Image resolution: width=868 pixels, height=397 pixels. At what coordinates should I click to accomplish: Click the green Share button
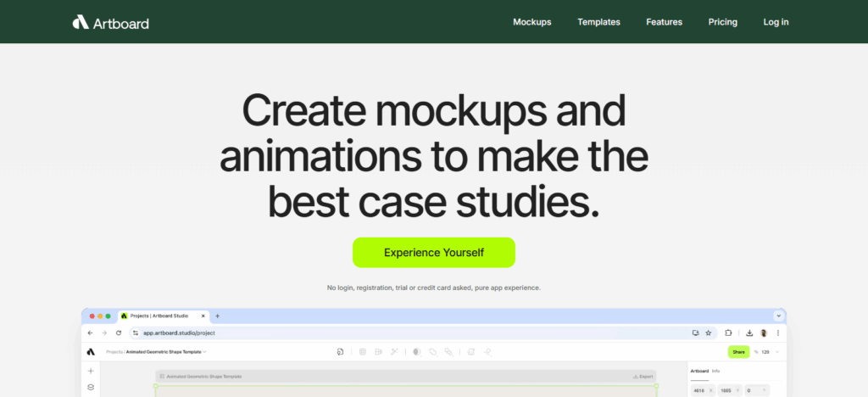pyautogui.click(x=738, y=351)
